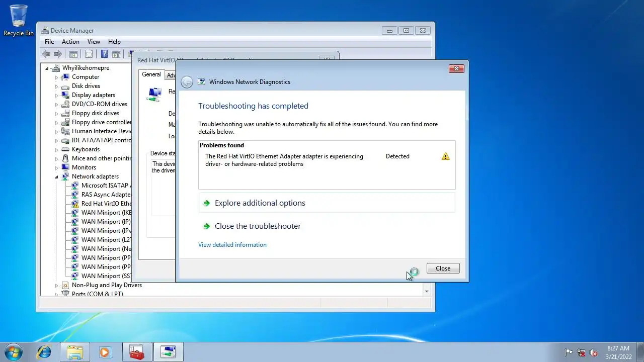The height and width of the screenshot is (362, 644).
Task: Click the yellow warning icon beside Detected
Action: pyautogui.click(x=445, y=156)
